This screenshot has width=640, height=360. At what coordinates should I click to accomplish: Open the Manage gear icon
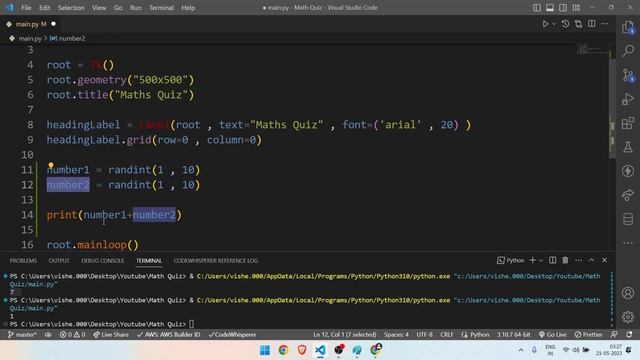tap(628, 317)
